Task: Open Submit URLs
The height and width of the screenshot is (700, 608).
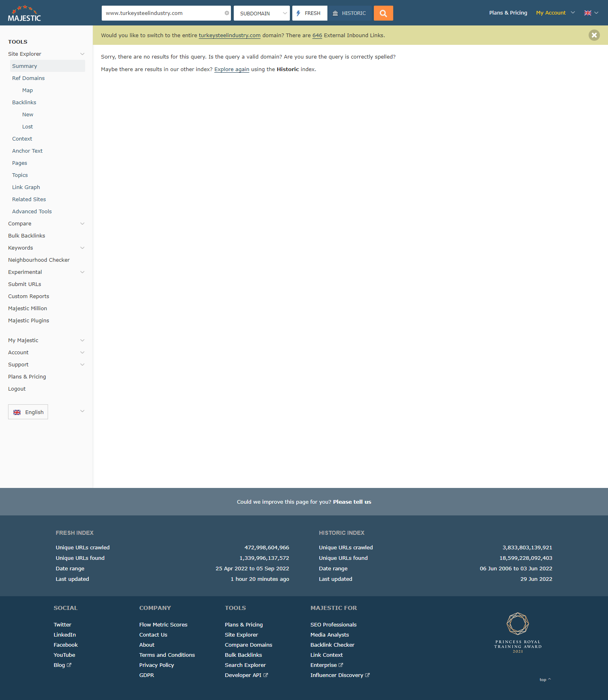Action: (x=25, y=284)
